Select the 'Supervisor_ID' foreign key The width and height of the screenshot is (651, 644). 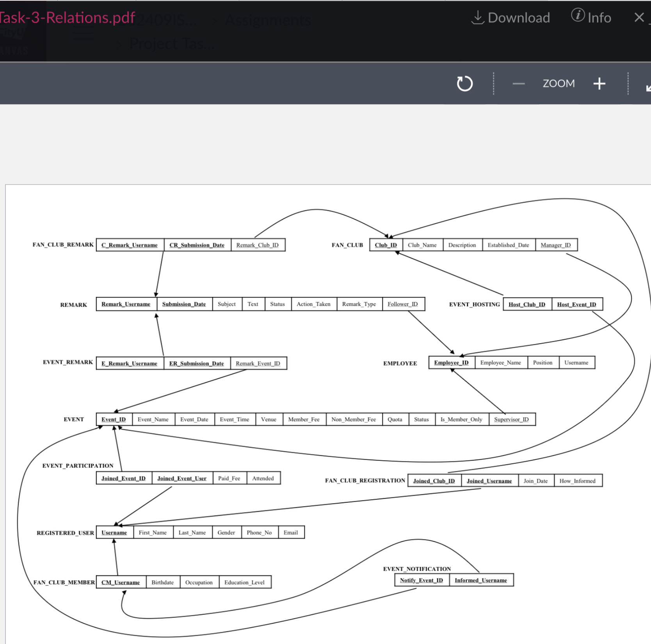click(512, 419)
